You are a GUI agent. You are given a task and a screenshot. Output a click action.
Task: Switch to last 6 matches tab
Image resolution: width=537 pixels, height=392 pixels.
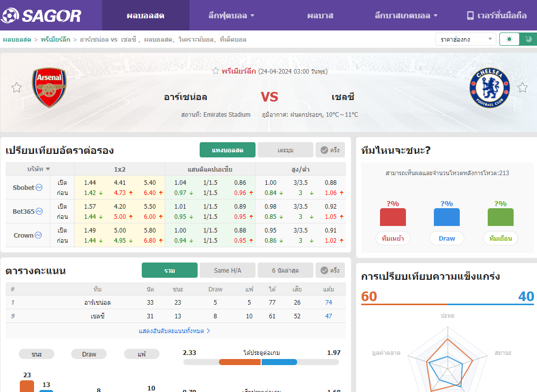click(x=286, y=271)
